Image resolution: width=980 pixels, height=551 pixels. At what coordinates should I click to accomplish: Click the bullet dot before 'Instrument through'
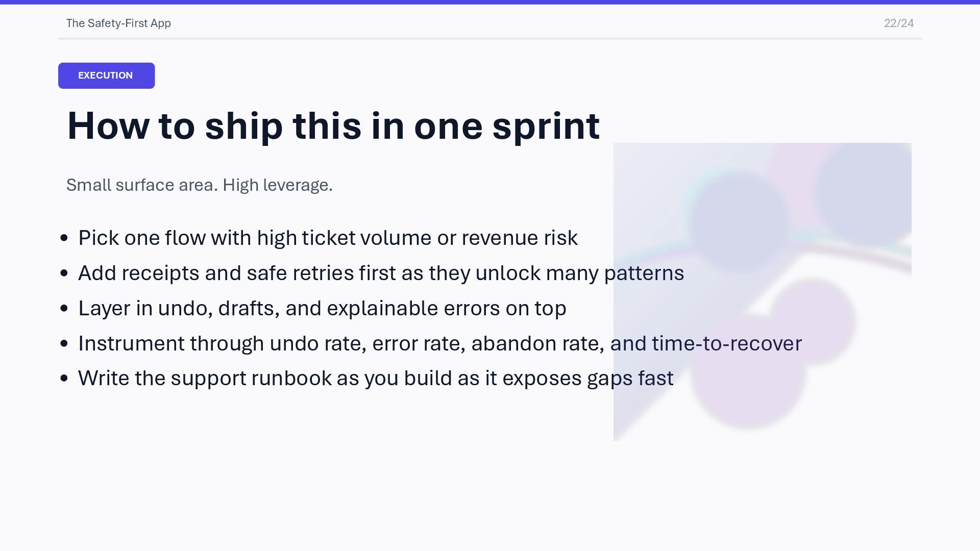click(64, 343)
